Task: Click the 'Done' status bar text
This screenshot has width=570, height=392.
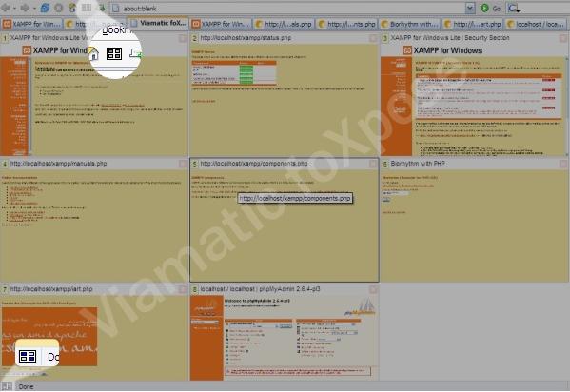Action: pyautogui.click(x=27, y=386)
